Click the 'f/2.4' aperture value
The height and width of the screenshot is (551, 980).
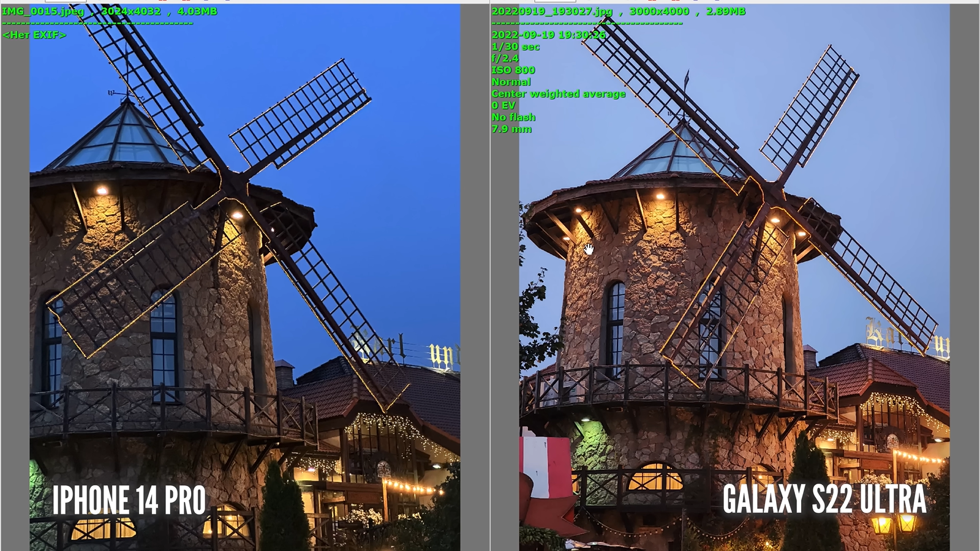505,58
